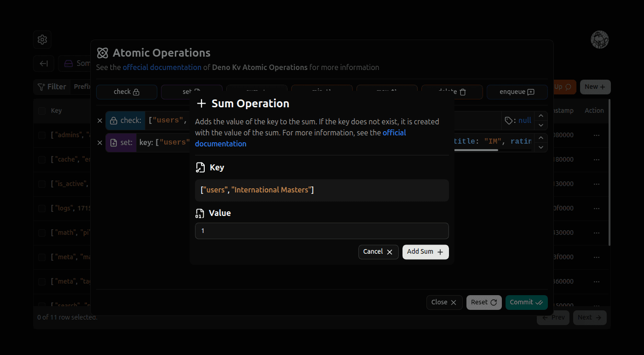The width and height of the screenshot is (644, 355).
Task: Add the sum operation from the operations bar
Action: point(257,92)
